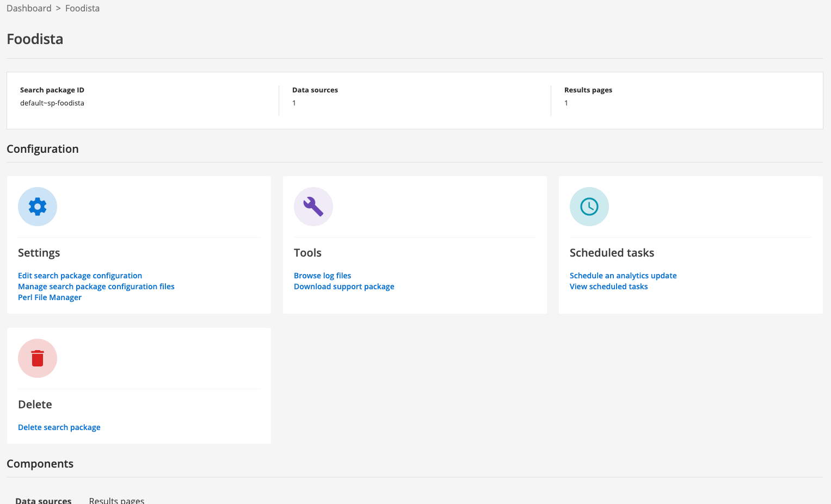Click the Scheduled tasks clock icon
The height and width of the screenshot is (504, 831).
589,207
